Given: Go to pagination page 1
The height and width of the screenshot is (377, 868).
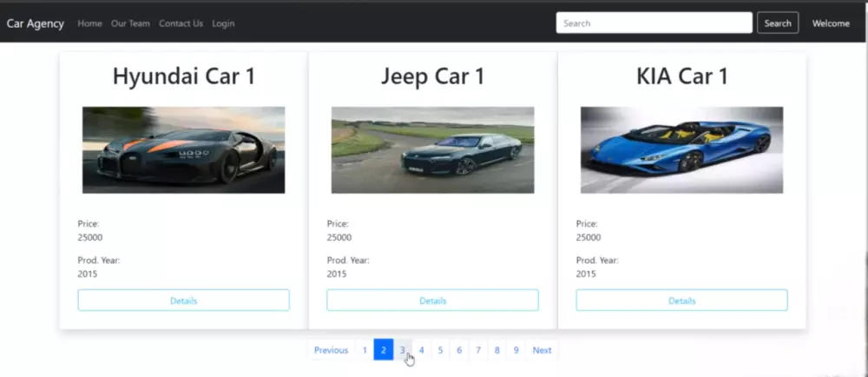Looking at the screenshot, I should 365,350.
